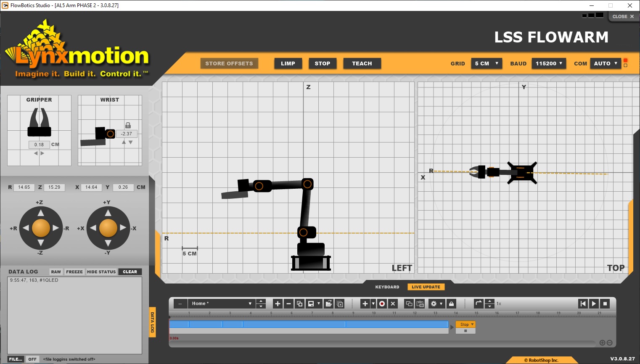The width and height of the screenshot is (640, 364).
Task: Push the +Y arrow on the joystick
Action: [108, 213]
